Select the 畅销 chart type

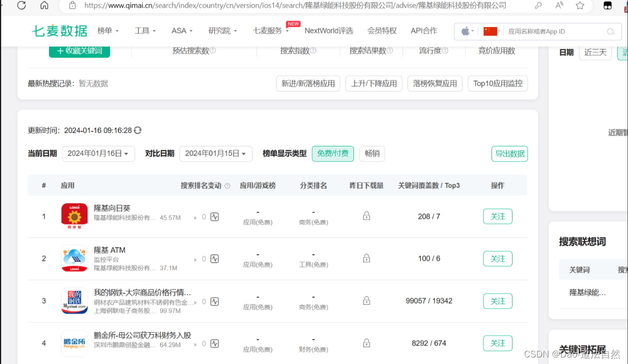pyautogui.click(x=372, y=154)
